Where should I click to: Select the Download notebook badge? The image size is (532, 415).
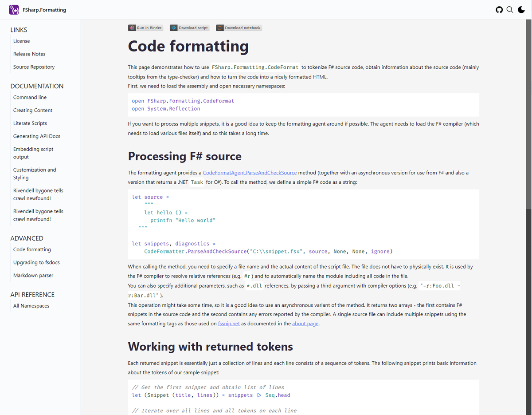pyautogui.click(x=239, y=28)
